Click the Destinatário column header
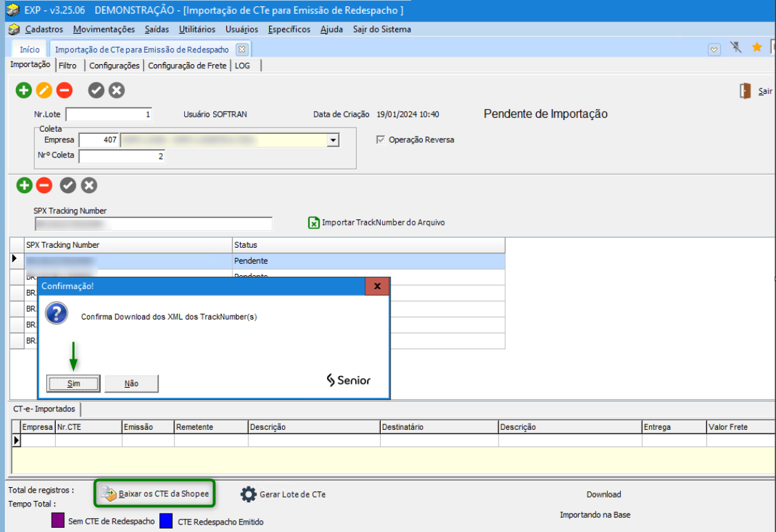Screen dimensions: 776x532 [439, 427]
